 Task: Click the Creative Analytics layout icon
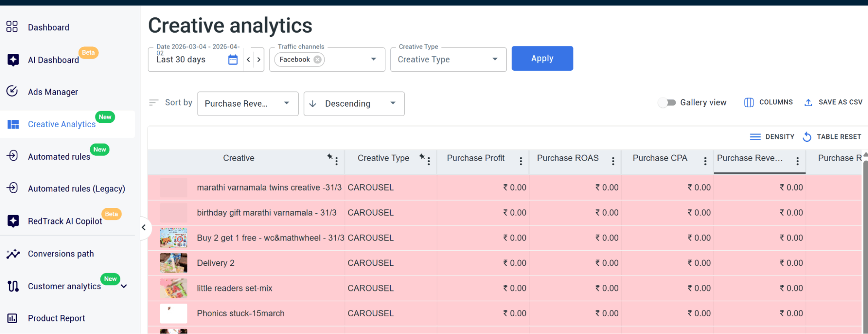pyautogui.click(x=13, y=124)
